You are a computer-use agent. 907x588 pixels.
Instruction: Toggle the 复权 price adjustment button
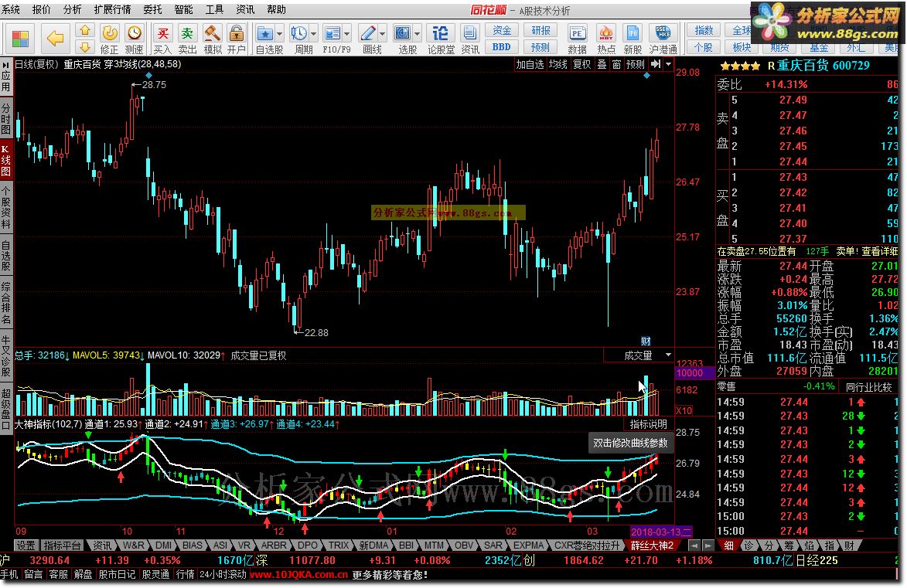click(582, 64)
